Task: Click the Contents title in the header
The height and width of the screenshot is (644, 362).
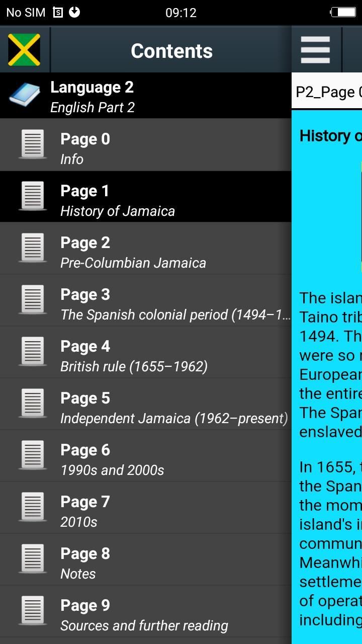Action: [171, 50]
